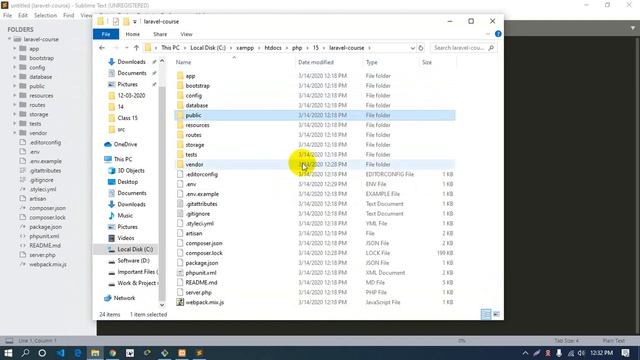Image resolution: width=640 pixels, height=360 pixels.
Task: Open the bootstrap folder in Explorer list
Action: [x=197, y=86]
